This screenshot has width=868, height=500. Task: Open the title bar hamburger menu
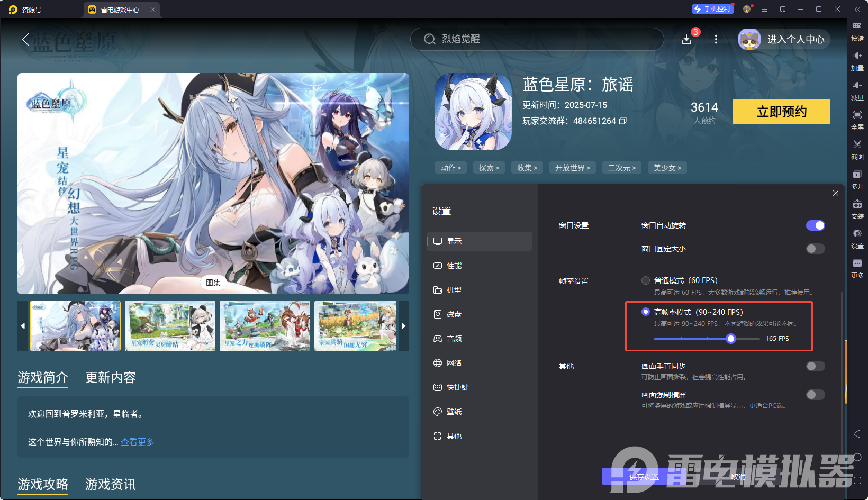click(x=765, y=9)
